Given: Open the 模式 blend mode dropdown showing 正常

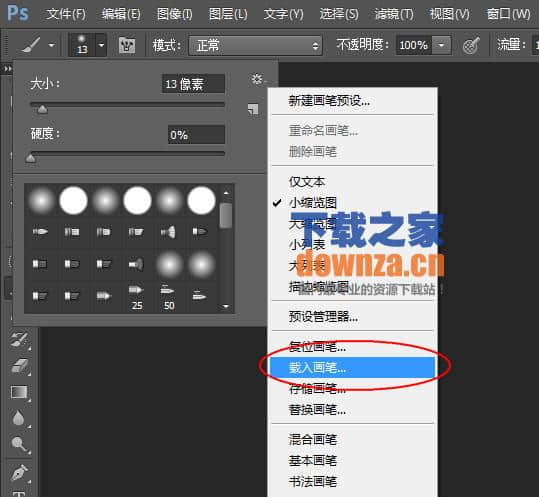Looking at the screenshot, I should 255,45.
